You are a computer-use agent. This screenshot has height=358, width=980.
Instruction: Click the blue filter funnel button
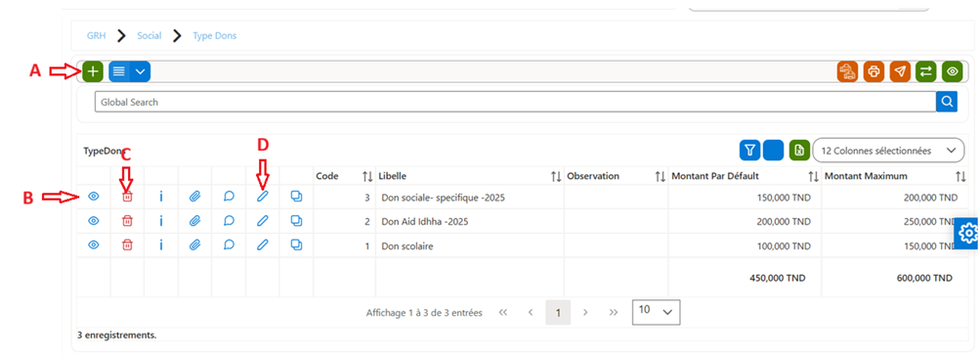coord(749,151)
